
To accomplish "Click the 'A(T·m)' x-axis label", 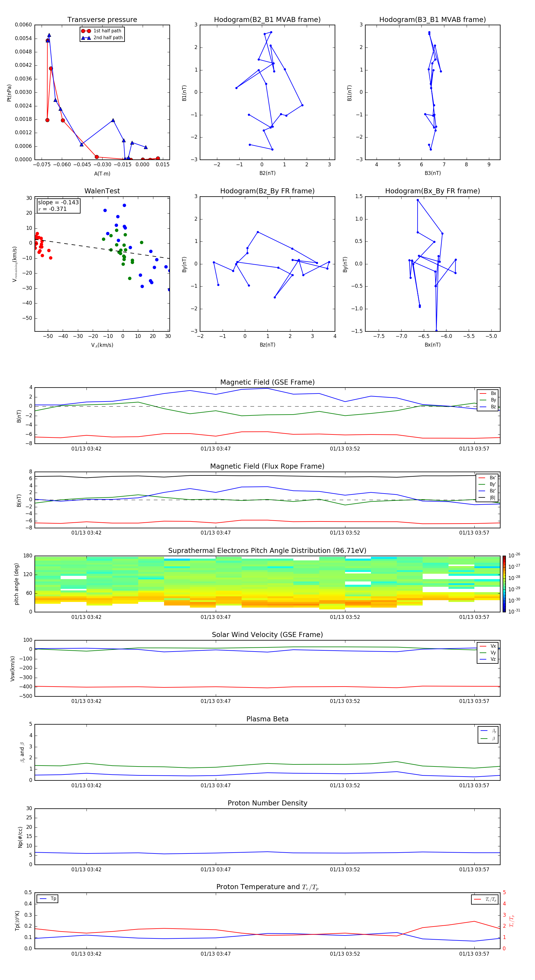I will click(x=102, y=173).
